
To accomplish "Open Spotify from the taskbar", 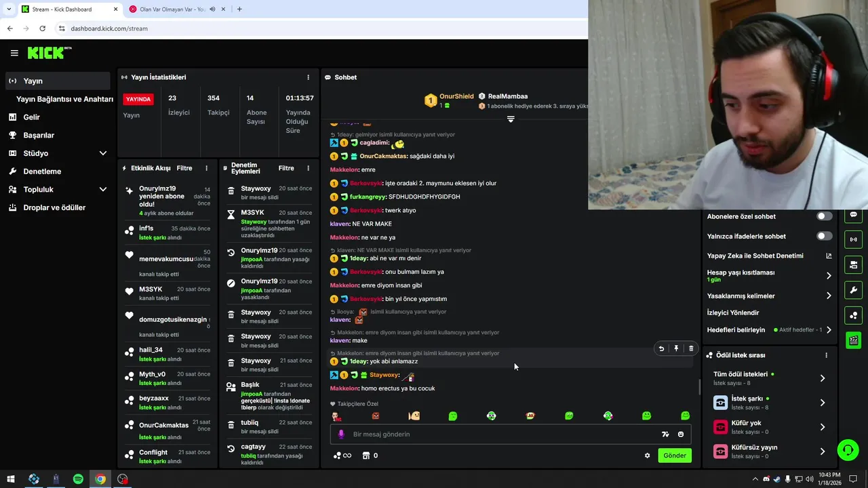I will [x=78, y=479].
